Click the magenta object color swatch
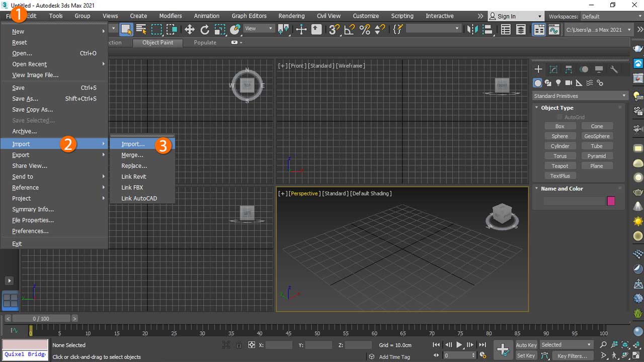This screenshot has height=362, width=644. (611, 201)
